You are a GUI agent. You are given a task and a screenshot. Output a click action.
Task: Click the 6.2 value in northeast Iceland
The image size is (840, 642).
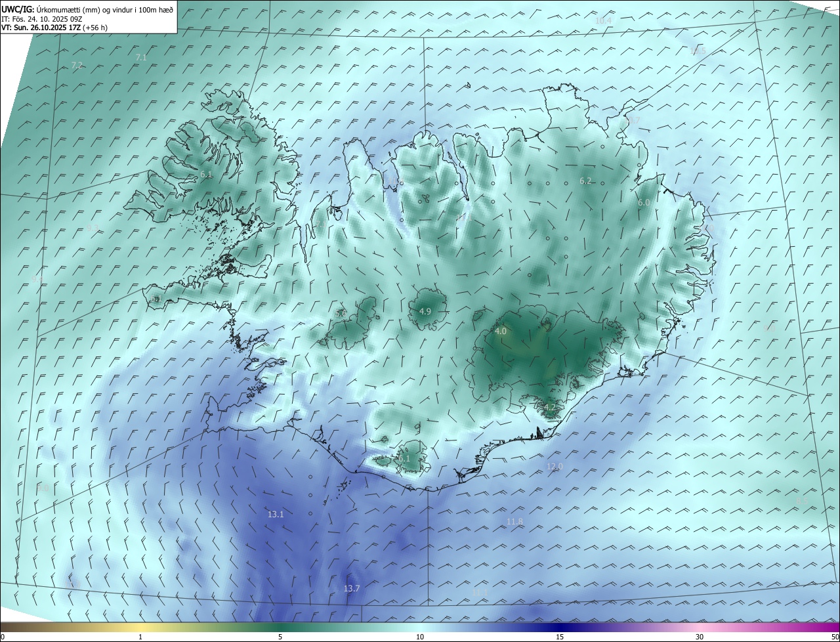tap(585, 181)
